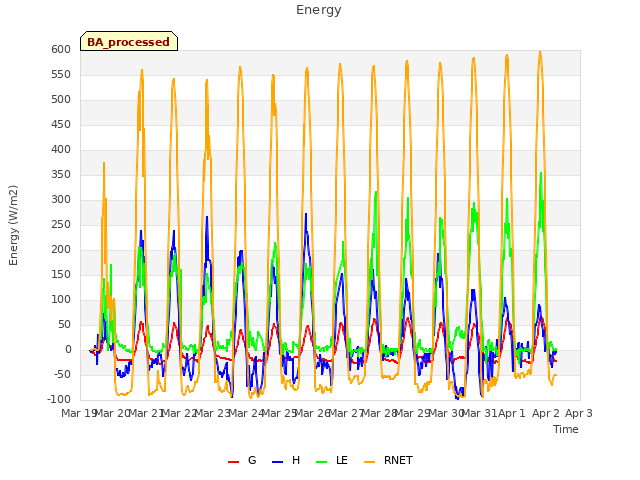Click the 'Mar 19' x-axis tick label
Screen dimensions: 640x480
pyautogui.click(x=78, y=413)
